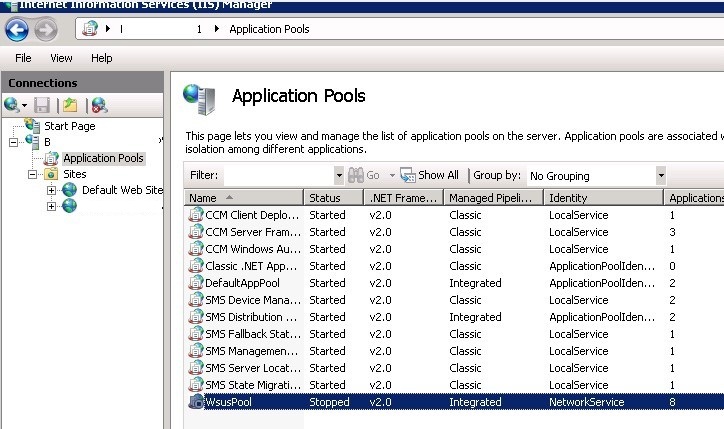Viewport: 724px width, 429px height.
Task: Select Default Web Site tree node
Action: point(122,190)
